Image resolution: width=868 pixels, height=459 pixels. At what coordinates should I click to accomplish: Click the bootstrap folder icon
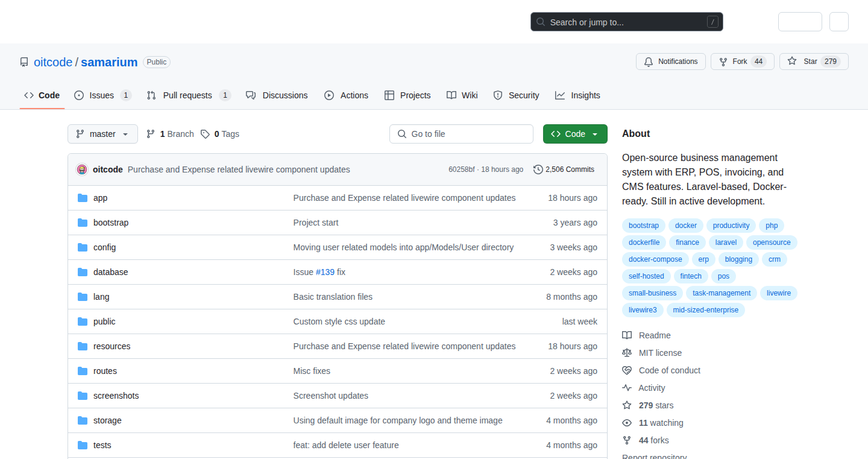83,223
